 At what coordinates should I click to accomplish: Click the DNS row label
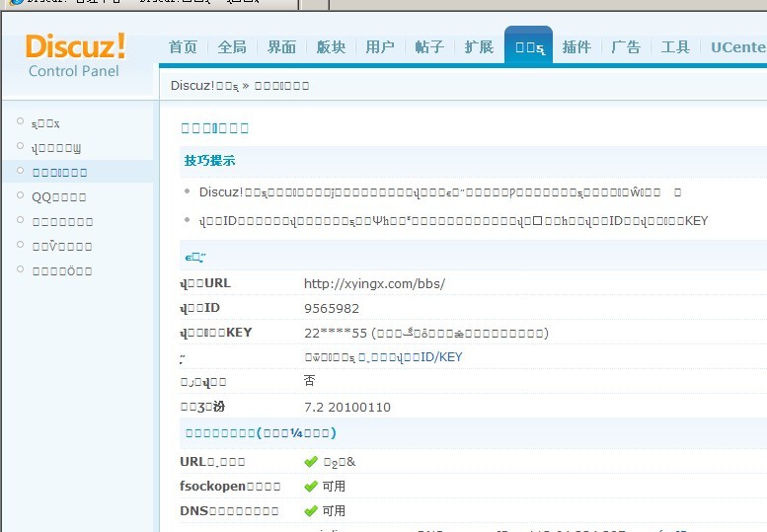[x=229, y=511]
